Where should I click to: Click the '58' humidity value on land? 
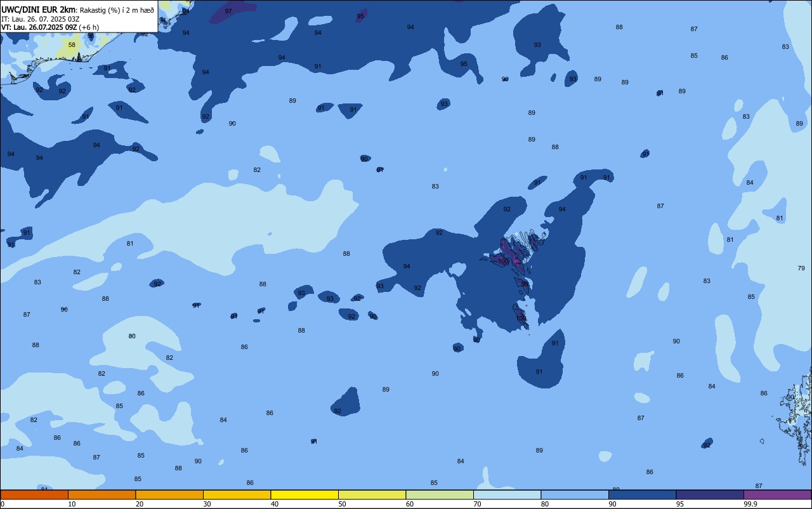72,45
